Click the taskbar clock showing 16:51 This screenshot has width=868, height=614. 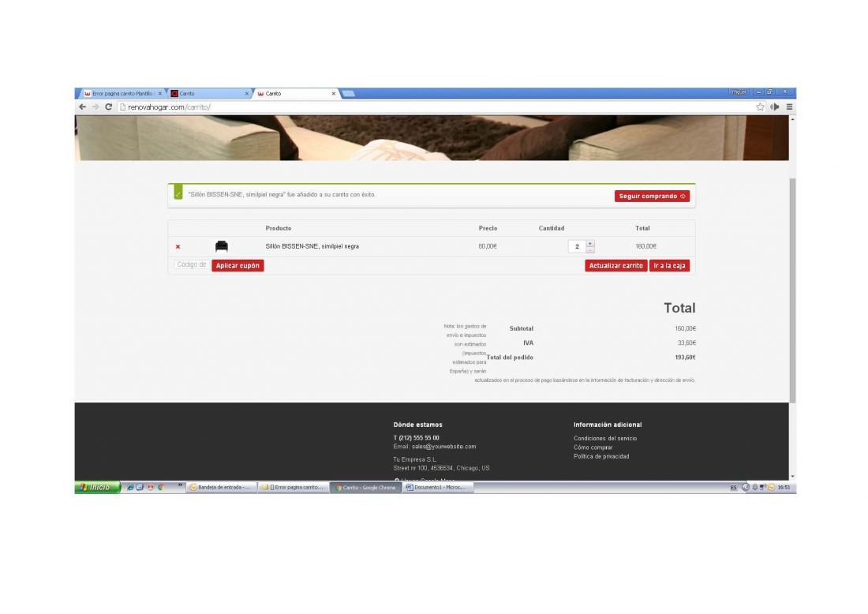(784, 488)
